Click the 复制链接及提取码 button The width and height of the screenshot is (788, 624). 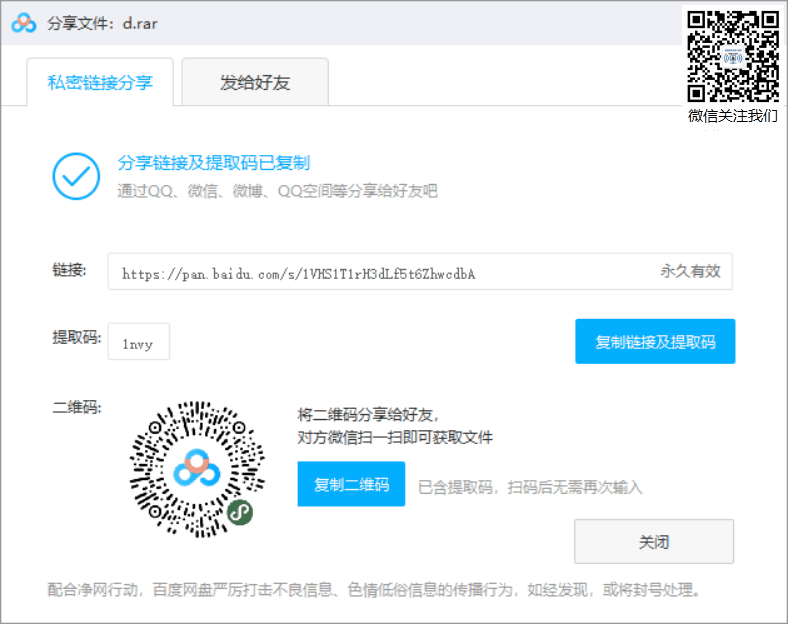[x=655, y=341]
